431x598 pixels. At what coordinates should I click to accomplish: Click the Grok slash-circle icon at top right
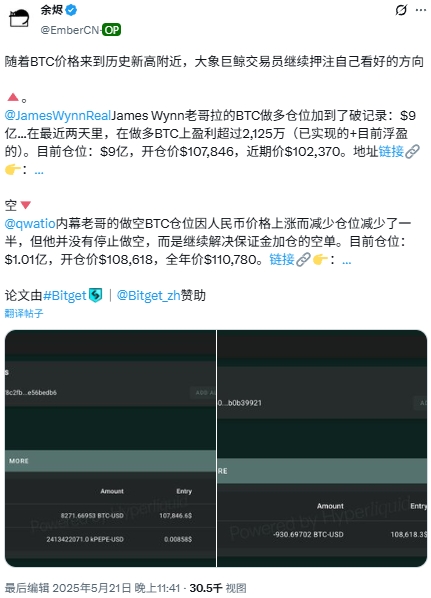(x=401, y=10)
